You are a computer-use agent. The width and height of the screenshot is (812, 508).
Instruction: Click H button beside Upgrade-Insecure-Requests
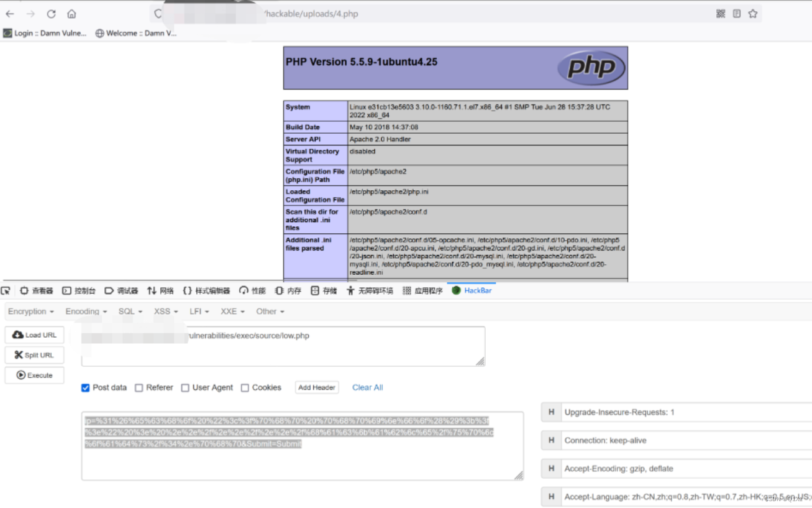551,412
